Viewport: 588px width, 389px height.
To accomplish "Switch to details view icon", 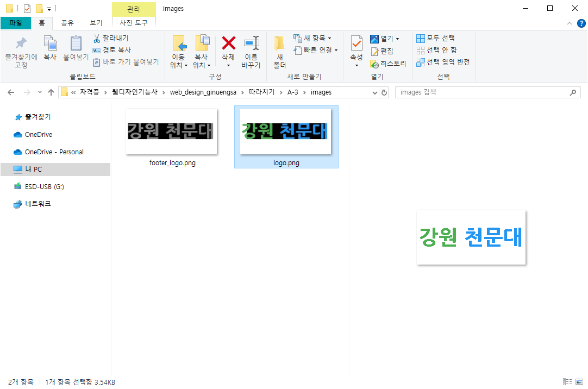I will (567, 382).
